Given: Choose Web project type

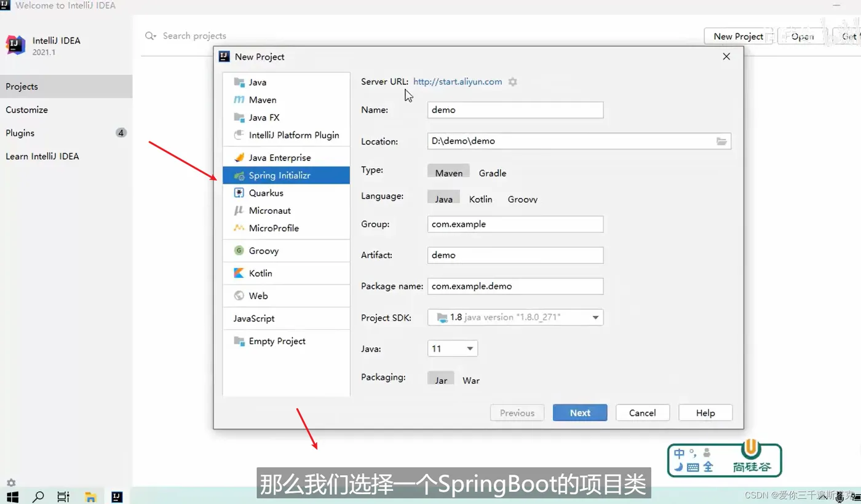Looking at the screenshot, I should pos(286,296).
